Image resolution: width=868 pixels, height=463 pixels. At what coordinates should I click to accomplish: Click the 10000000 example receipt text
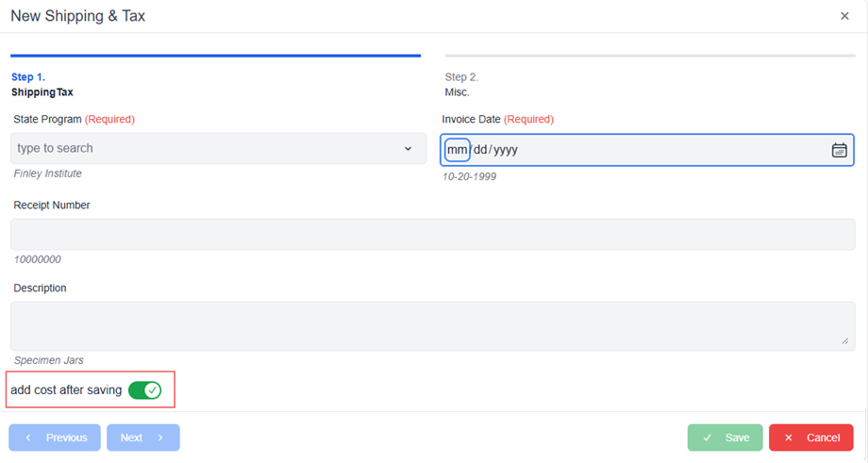37,259
